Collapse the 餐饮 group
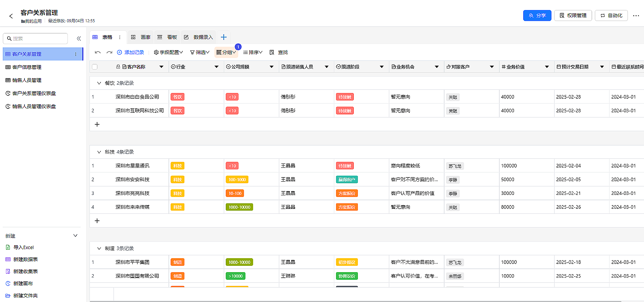The height and width of the screenshot is (302, 644). (99, 83)
